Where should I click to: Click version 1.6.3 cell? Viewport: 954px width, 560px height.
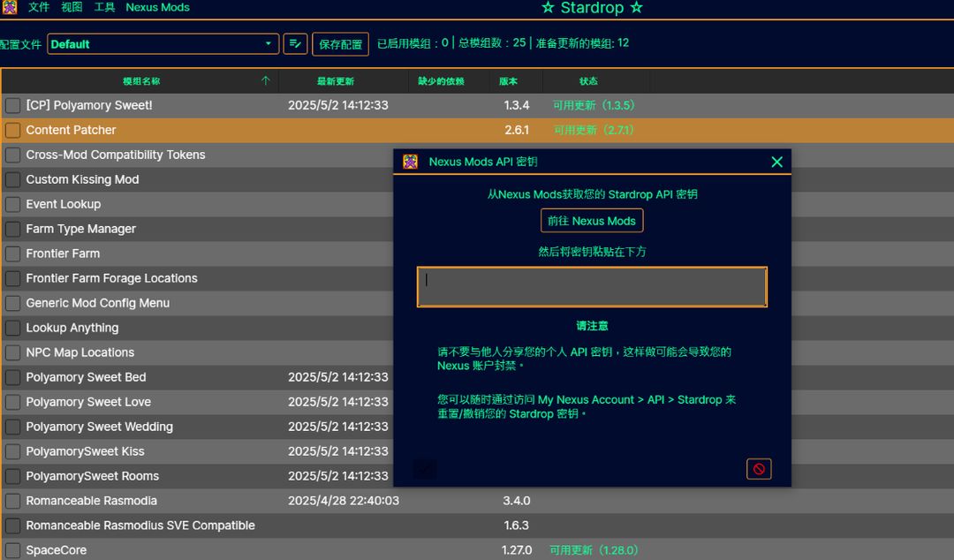[517, 526]
